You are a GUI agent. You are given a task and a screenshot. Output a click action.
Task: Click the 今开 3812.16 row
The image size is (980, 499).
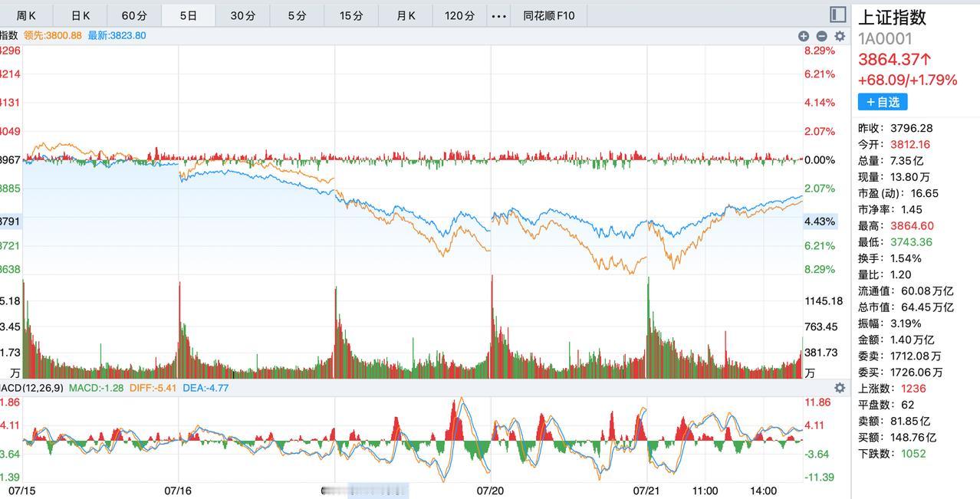pos(894,144)
